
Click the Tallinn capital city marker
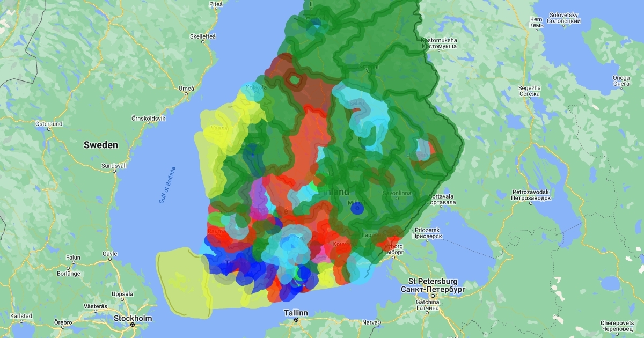click(296, 320)
